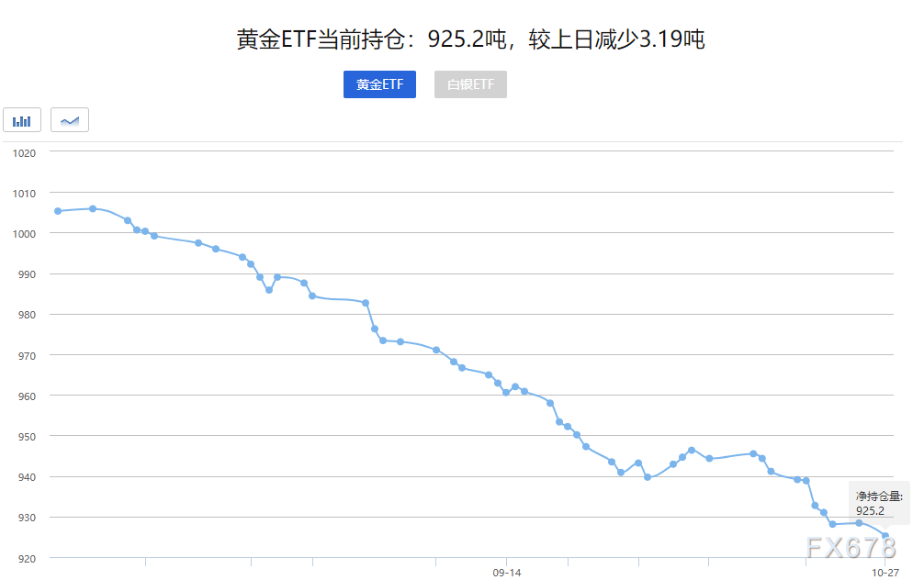Select the line chart view icon

click(x=70, y=119)
